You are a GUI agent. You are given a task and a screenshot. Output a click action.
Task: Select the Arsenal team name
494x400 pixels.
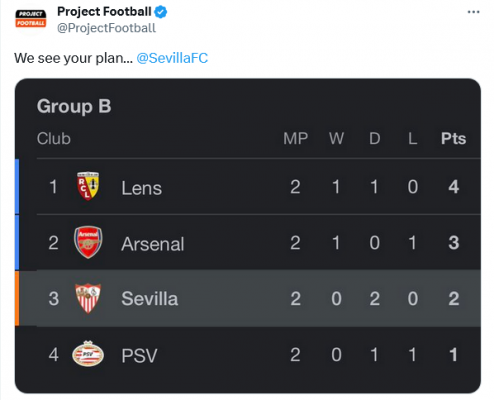[153, 244]
